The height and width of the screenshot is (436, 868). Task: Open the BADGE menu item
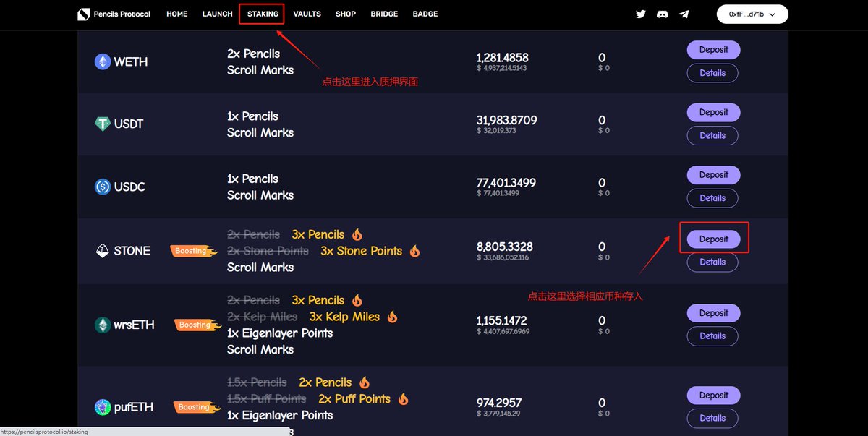[x=425, y=14]
